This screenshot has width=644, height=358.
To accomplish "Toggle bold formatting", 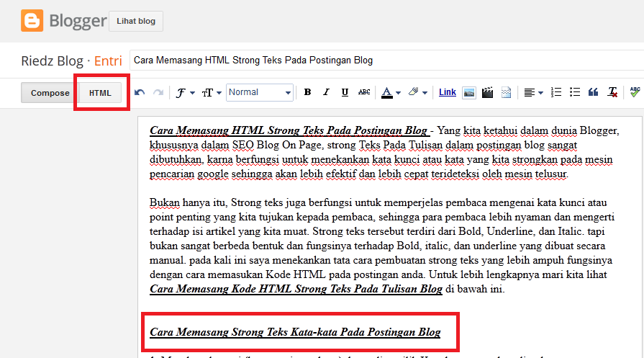I will tap(307, 92).
